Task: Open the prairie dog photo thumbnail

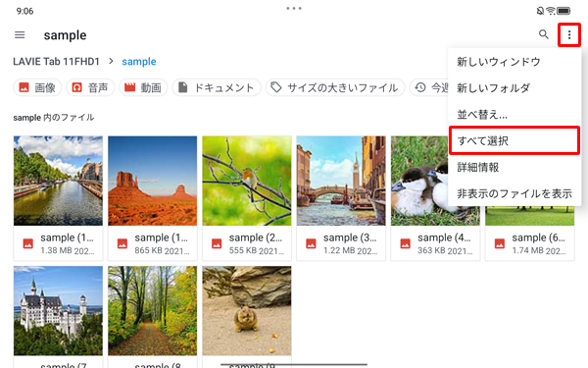Action: pos(247,310)
